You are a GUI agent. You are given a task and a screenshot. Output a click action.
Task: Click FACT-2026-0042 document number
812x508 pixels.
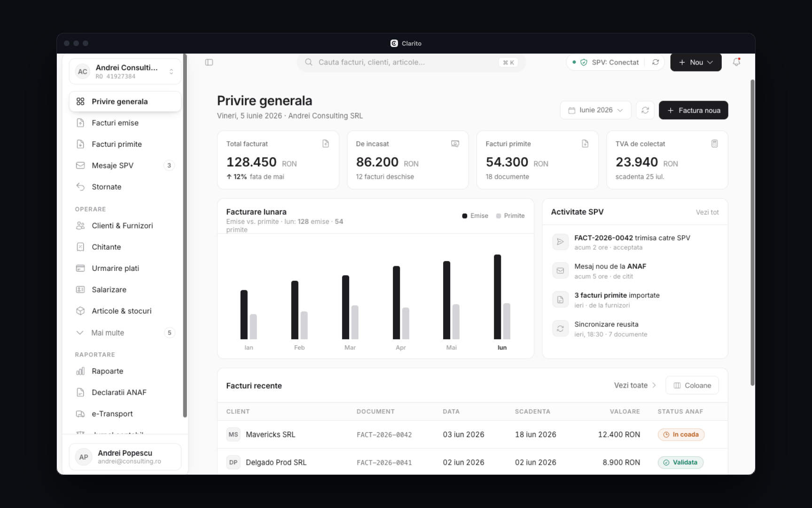point(384,435)
